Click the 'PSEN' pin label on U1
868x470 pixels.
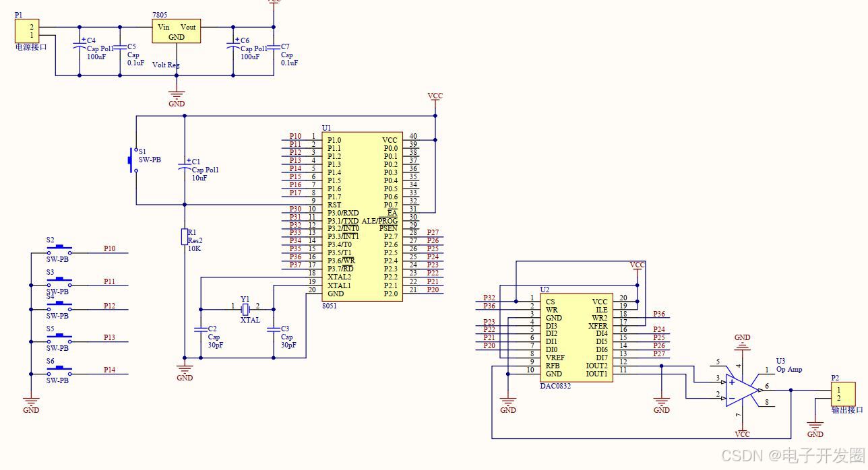(x=388, y=229)
